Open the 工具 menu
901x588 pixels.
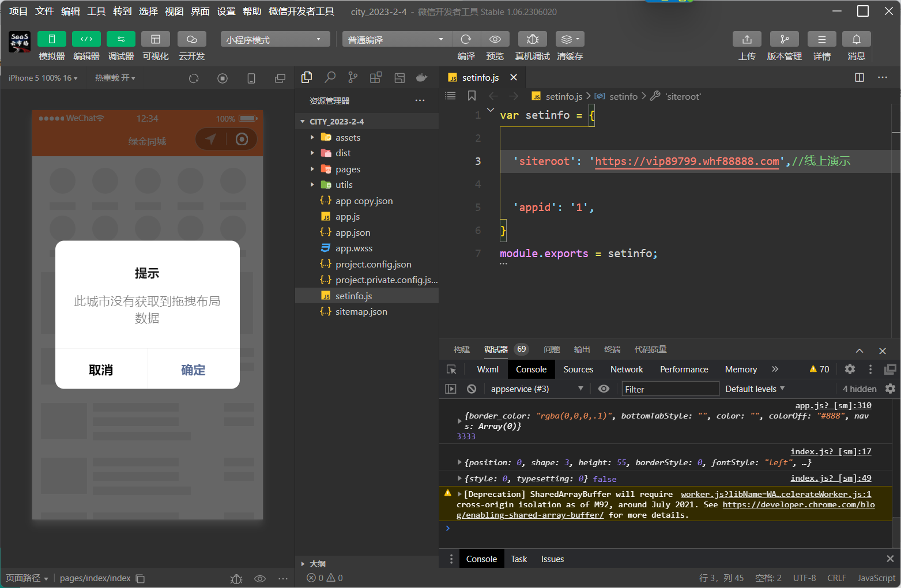(96, 11)
